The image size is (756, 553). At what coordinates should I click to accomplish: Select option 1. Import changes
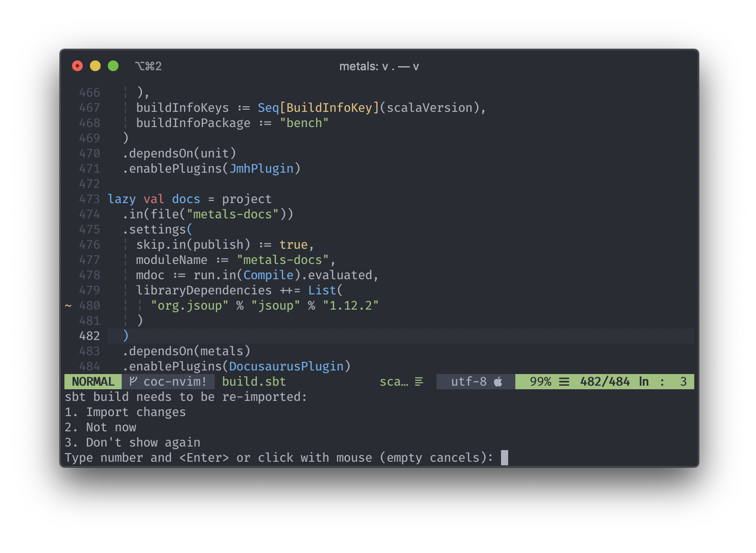(x=125, y=412)
